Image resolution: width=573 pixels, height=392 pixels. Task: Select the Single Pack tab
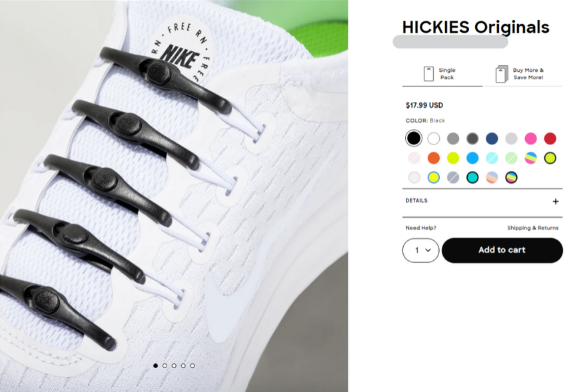[x=442, y=74]
